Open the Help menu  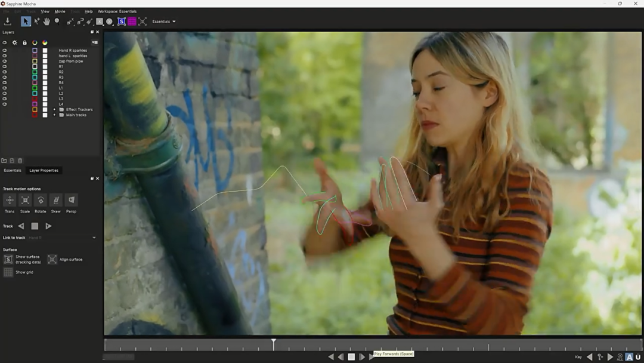click(88, 11)
